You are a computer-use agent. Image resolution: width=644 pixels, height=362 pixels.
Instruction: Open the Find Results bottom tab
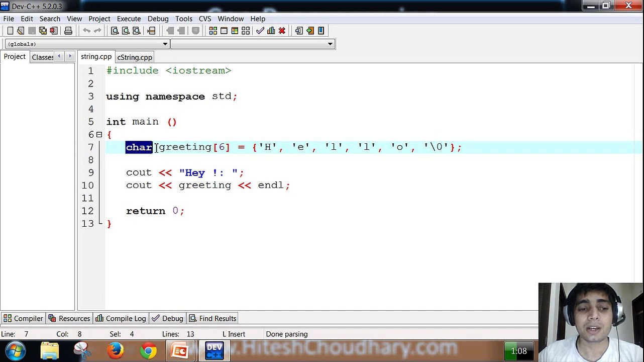[212, 318]
